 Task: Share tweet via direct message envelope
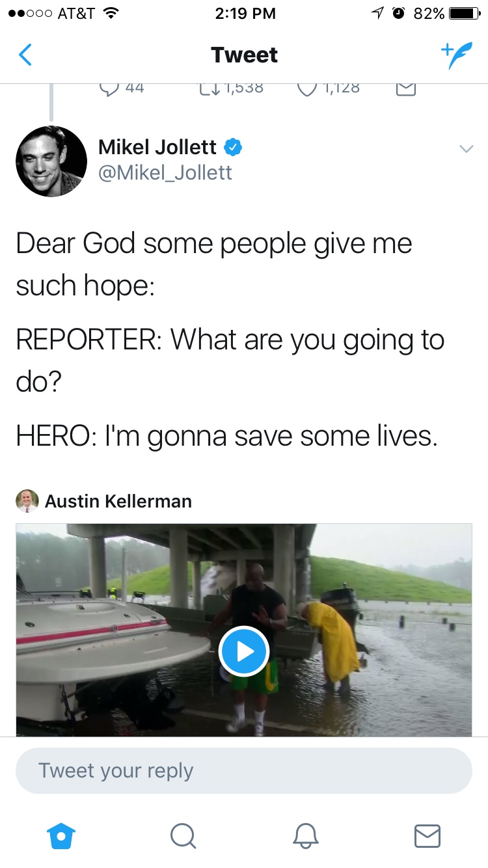(405, 90)
